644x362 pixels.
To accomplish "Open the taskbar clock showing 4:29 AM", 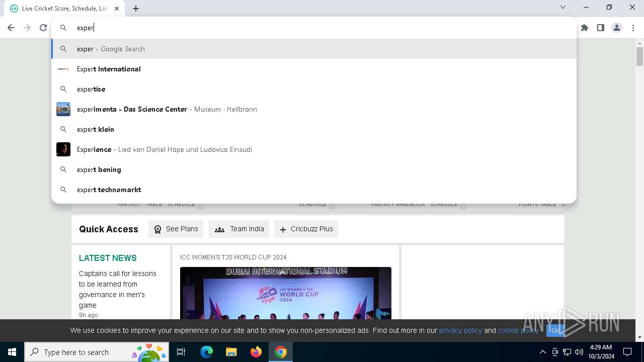I will [601, 352].
